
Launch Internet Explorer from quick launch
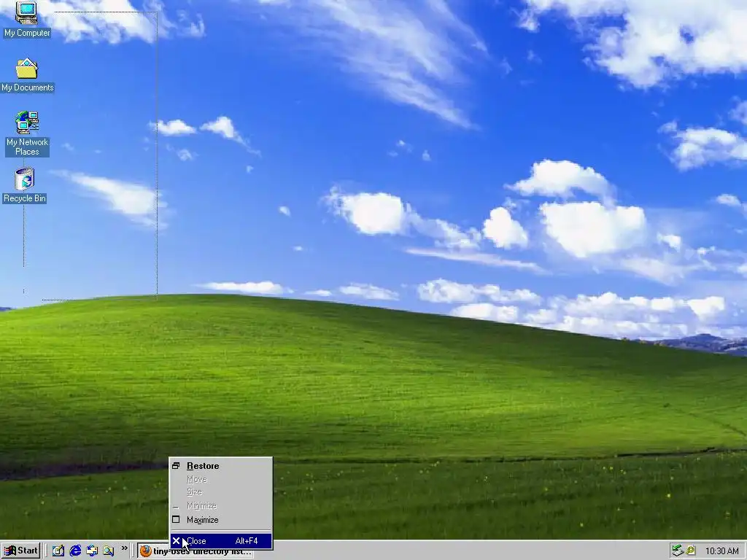[x=75, y=551]
